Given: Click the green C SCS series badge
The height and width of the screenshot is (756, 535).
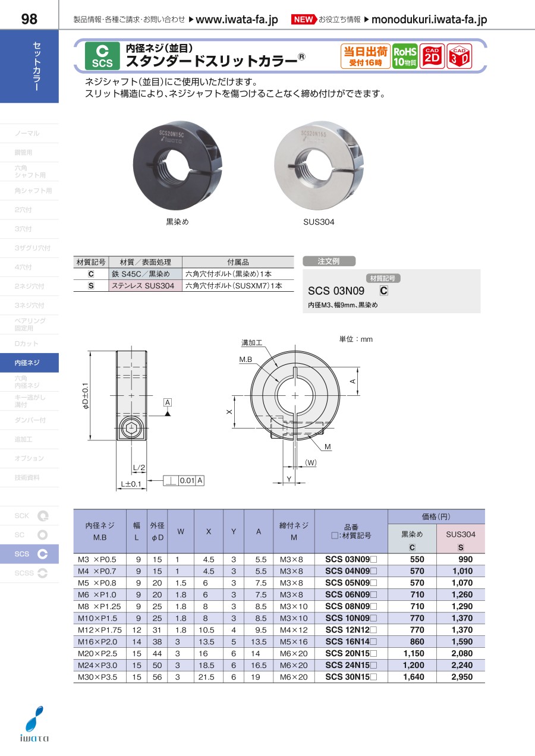Looking at the screenshot, I should (102, 56).
